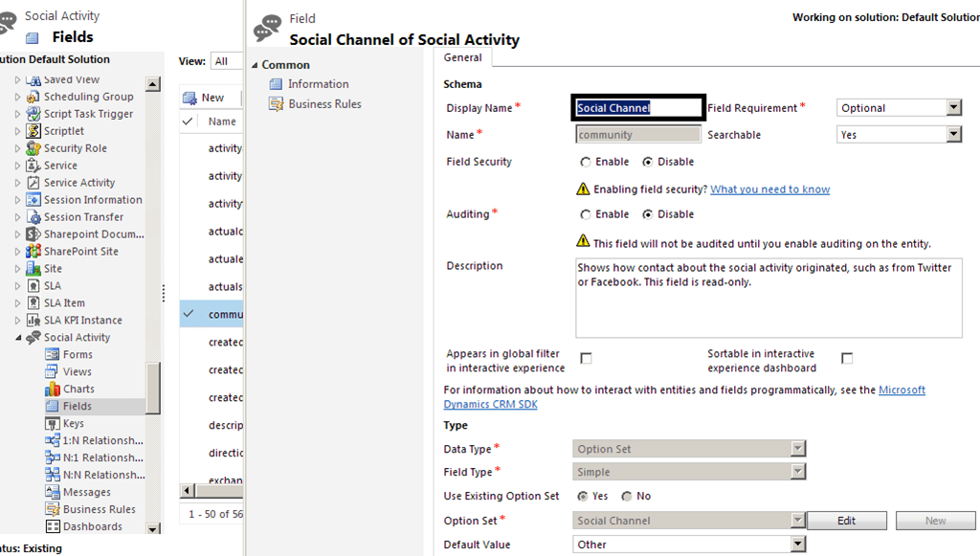Click the Display Name input field
The image size is (980, 556).
pos(638,107)
